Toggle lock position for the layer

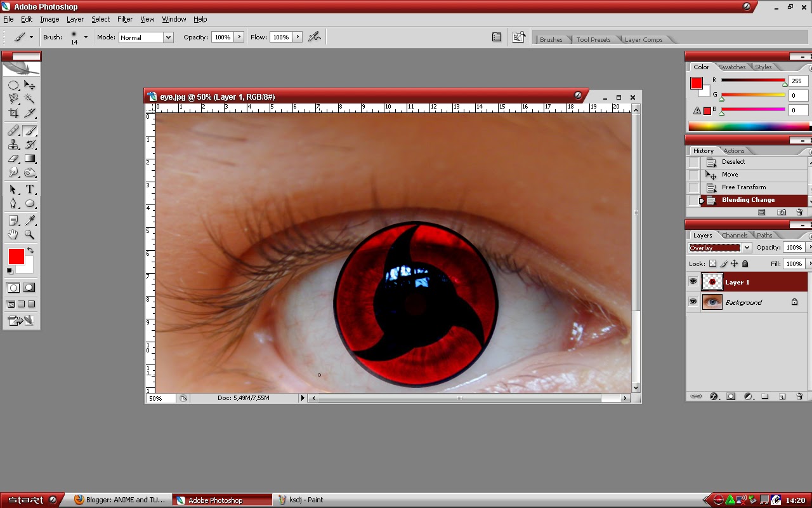click(x=735, y=264)
